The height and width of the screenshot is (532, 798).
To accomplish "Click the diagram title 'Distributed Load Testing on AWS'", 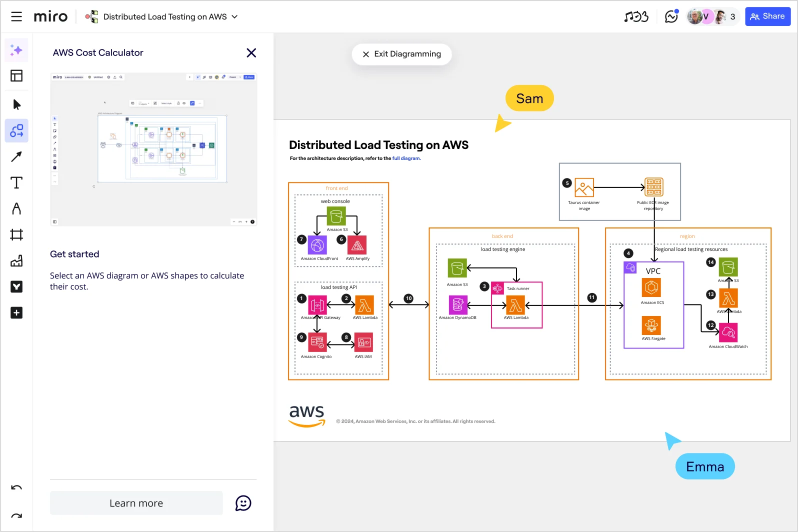I will [x=378, y=145].
